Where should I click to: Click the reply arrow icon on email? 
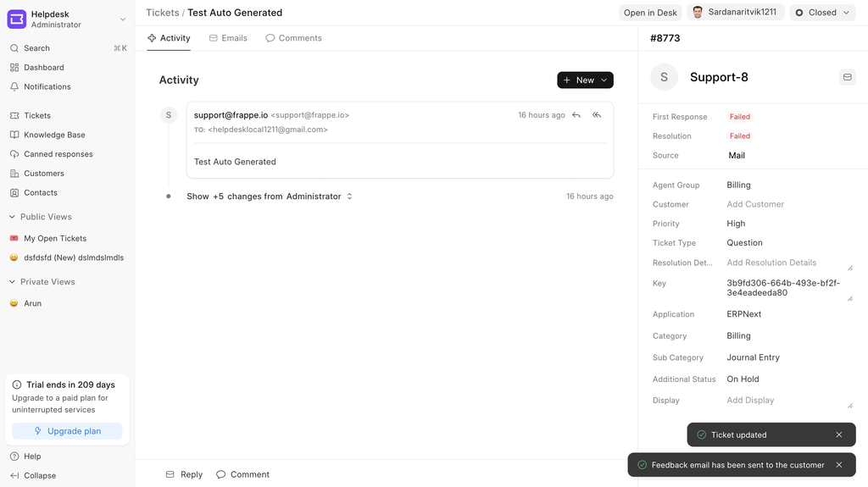pyautogui.click(x=576, y=115)
